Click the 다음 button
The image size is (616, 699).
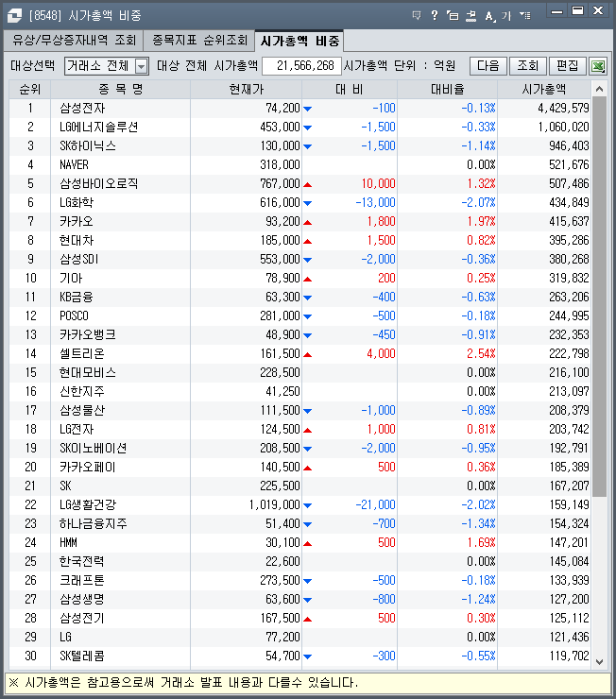488,66
